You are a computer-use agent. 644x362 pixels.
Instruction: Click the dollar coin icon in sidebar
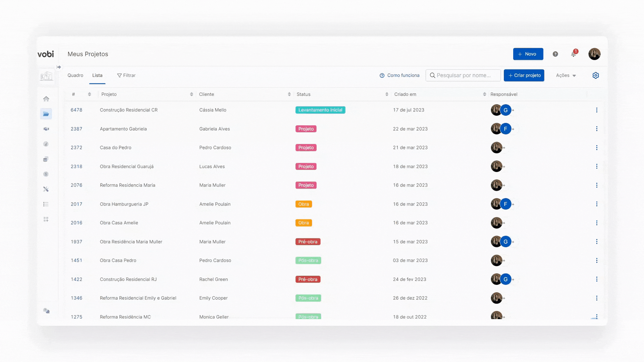[46, 174]
